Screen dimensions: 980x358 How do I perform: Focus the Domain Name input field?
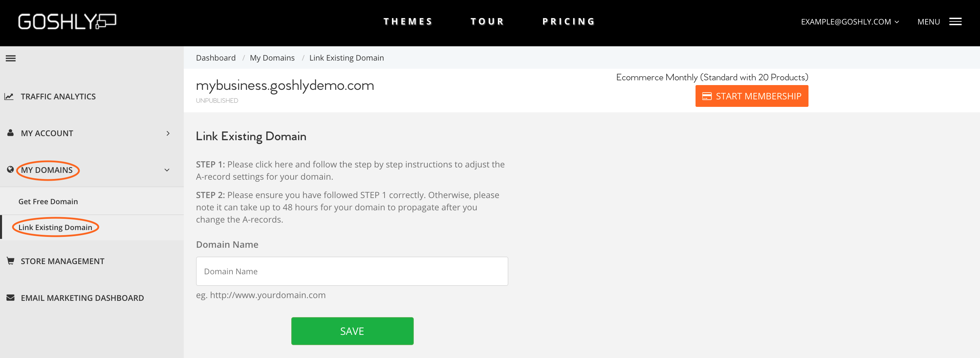tap(352, 271)
